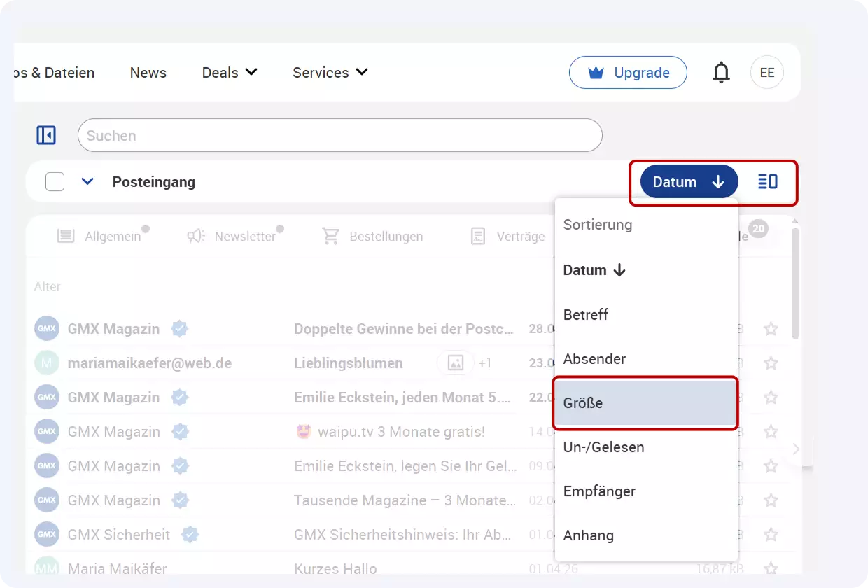
Task: Tick the select-all checkbox beside Posteingang
Action: click(54, 181)
